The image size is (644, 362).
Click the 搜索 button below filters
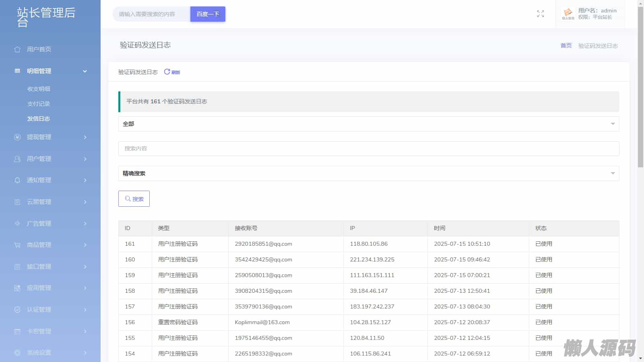134,199
